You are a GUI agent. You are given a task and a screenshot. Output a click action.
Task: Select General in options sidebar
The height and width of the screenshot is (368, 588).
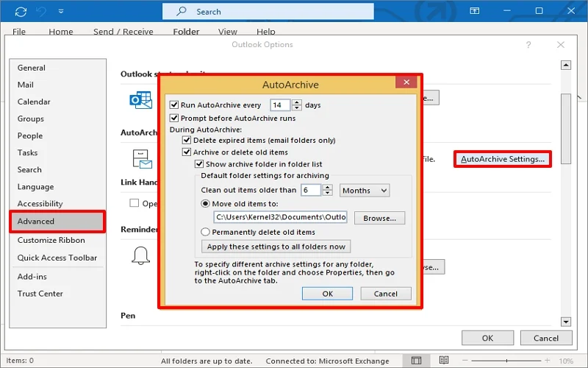(57, 68)
